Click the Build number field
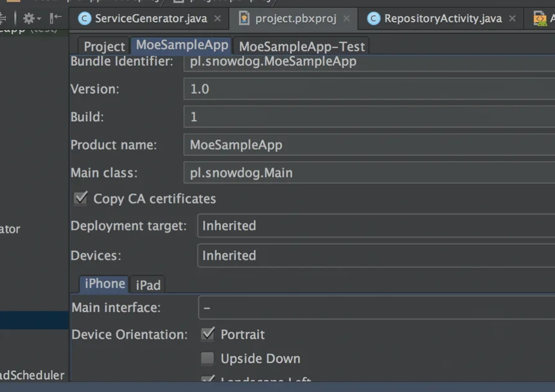 tap(369, 117)
